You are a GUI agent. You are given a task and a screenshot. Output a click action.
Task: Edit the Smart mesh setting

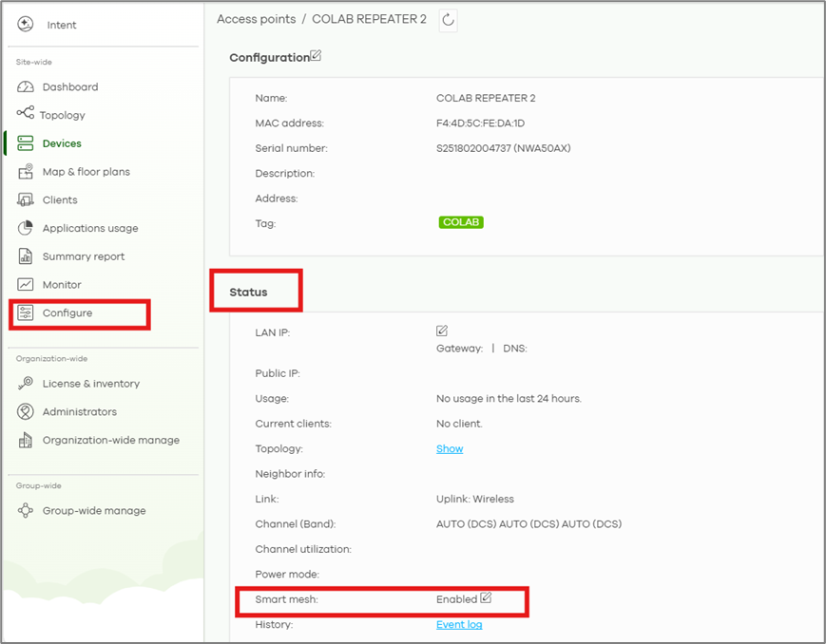[486, 597]
